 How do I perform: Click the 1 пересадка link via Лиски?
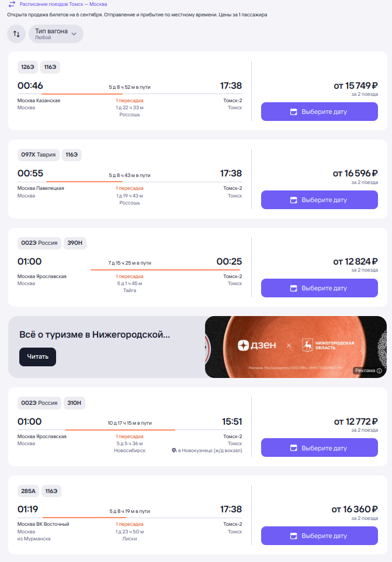click(x=129, y=524)
